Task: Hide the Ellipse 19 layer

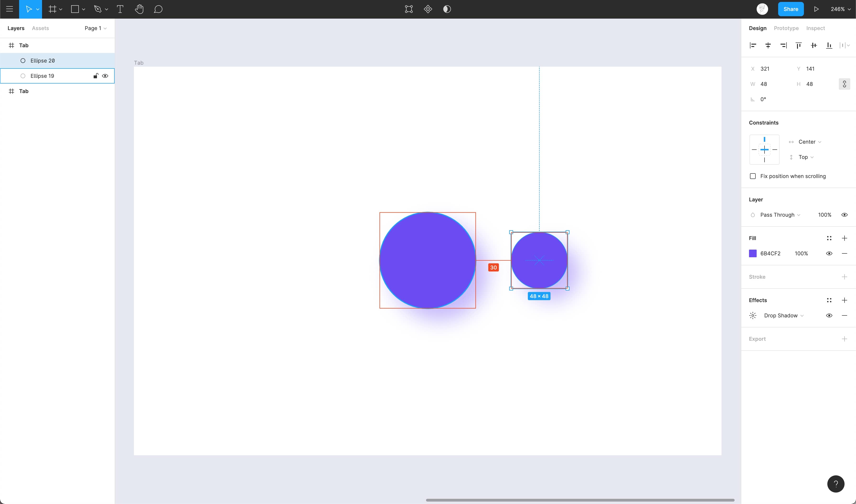Action: point(105,76)
